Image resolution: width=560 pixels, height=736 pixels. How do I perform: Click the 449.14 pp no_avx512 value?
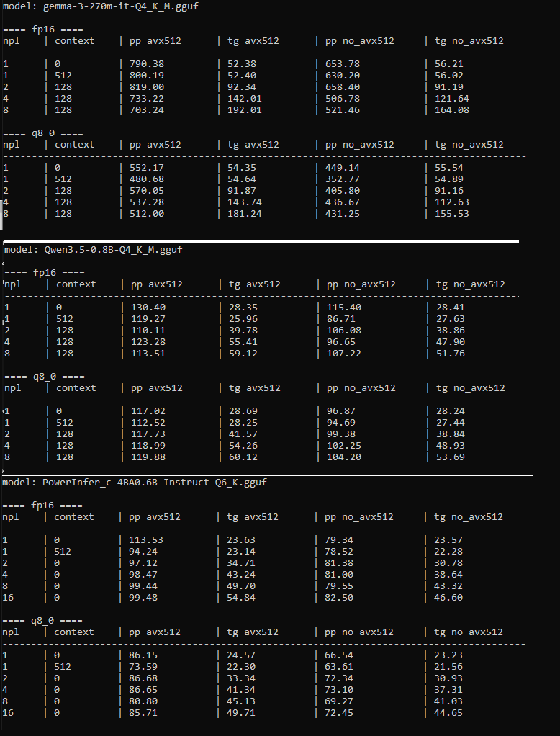coord(341,167)
